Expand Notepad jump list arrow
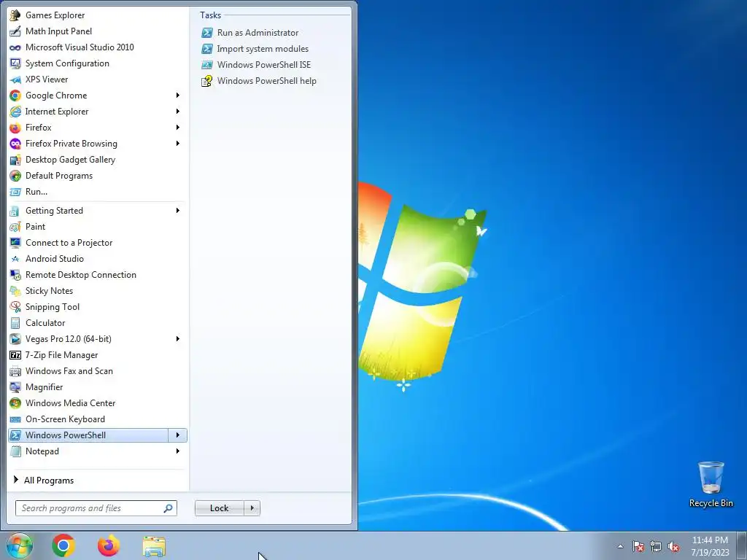The width and height of the screenshot is (747, 560). pos(178,451)
